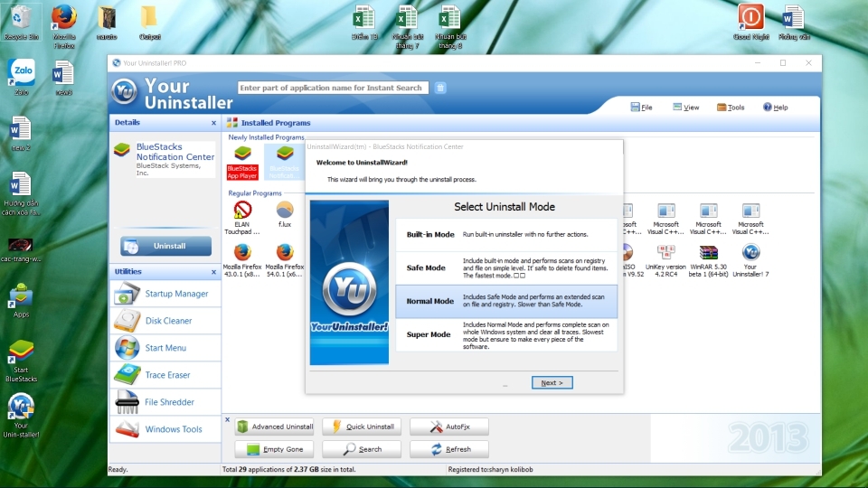This screenshot has width=868, height=488.
Task: Open the Help menu
Action: pos(776,108)
